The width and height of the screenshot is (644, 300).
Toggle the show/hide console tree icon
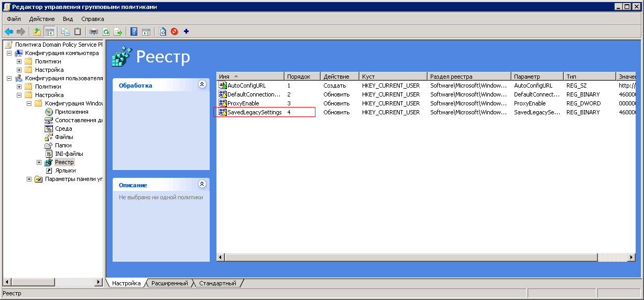50,31
